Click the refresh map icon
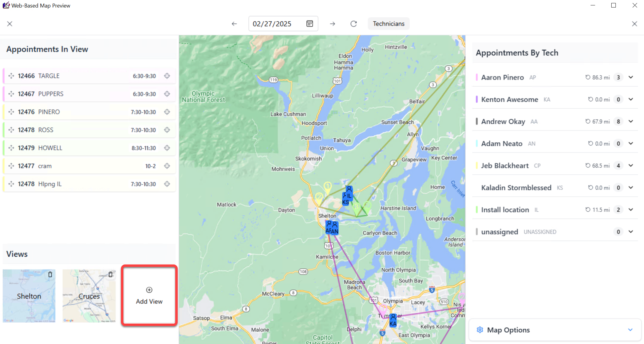Screen dimensions: 644x344 pyautogui.click(x=354, y=24)
